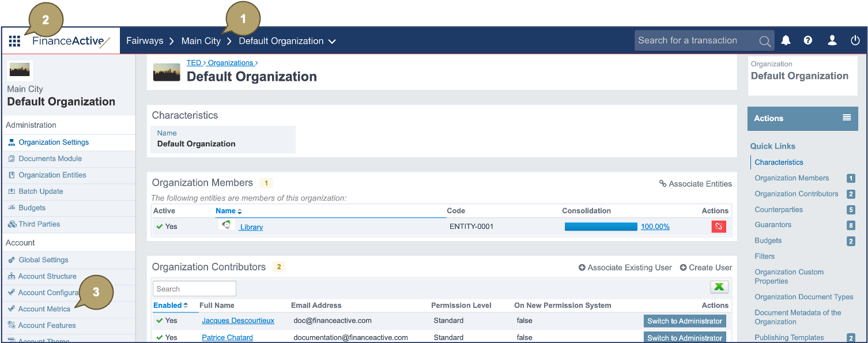Expand the Default Organization breadcrumb dropdown
The width and height of the screenshot is (868, 343).
point(332,41)
